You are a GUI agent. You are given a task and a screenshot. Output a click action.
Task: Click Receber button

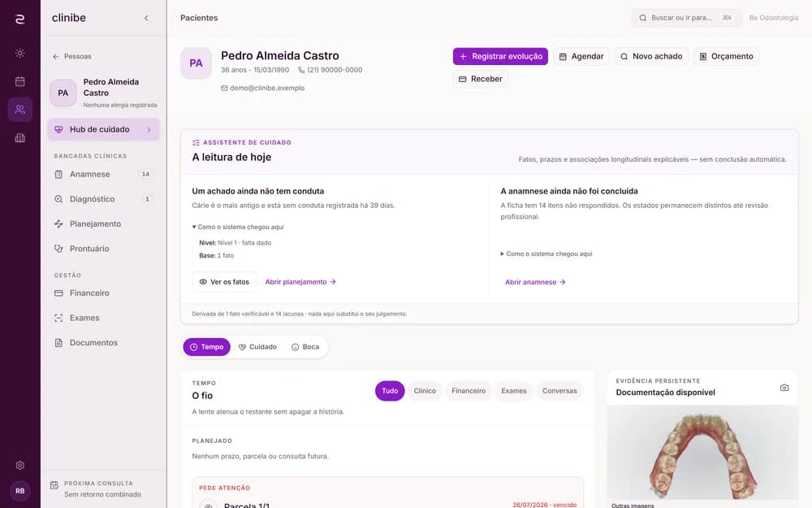click(x=481, y=79)
